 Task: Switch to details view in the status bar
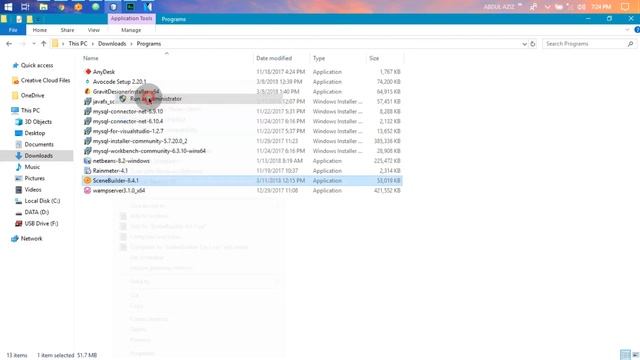[x=625, y=355]
